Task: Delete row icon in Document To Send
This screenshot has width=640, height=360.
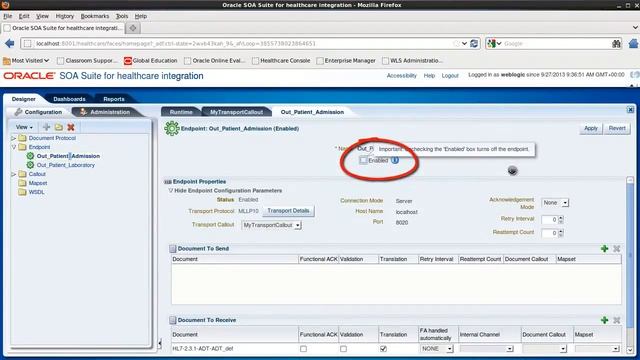Action: coord(617,249)
